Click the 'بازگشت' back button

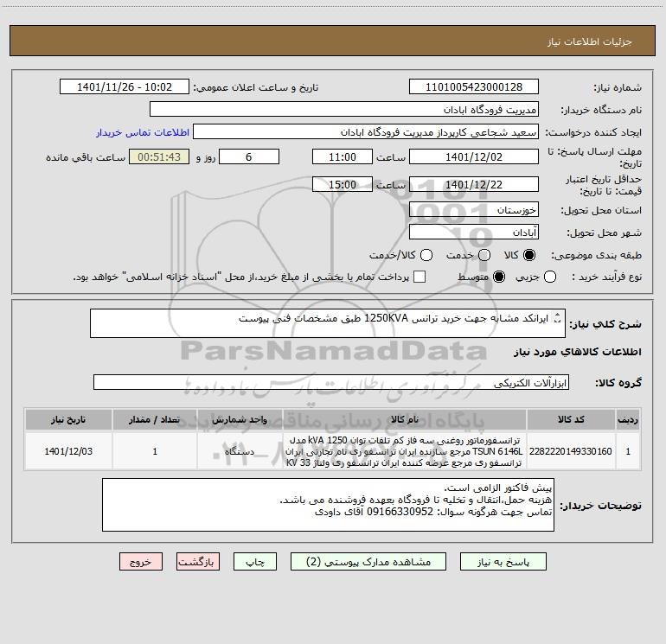point(198,562)
